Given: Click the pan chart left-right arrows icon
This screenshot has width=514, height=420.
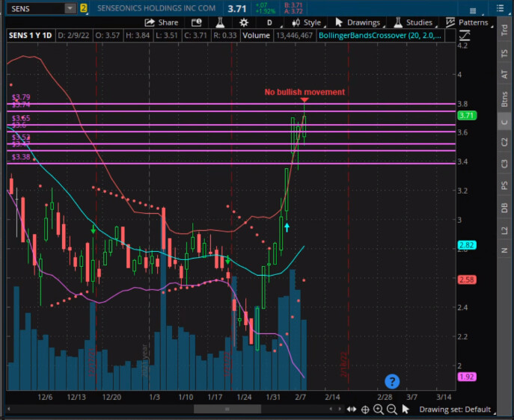Looking at the screenshot, I should (352, 410).
